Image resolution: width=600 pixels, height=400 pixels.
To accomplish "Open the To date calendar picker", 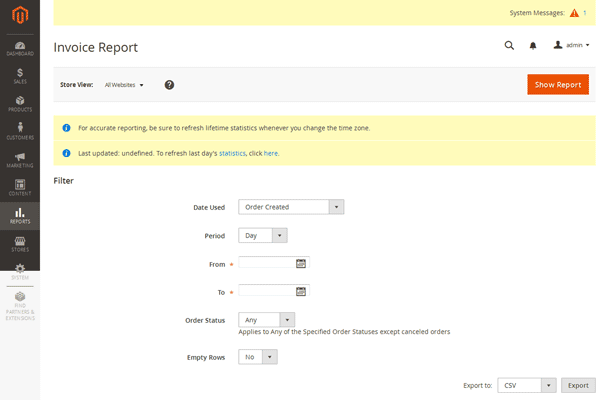I will [x=300, y=291].
